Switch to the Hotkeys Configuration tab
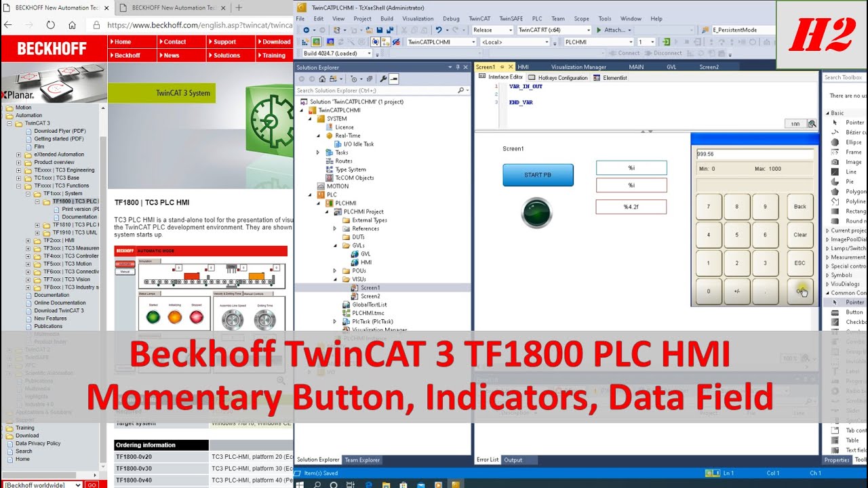868x488 pixels. (558, 78)
